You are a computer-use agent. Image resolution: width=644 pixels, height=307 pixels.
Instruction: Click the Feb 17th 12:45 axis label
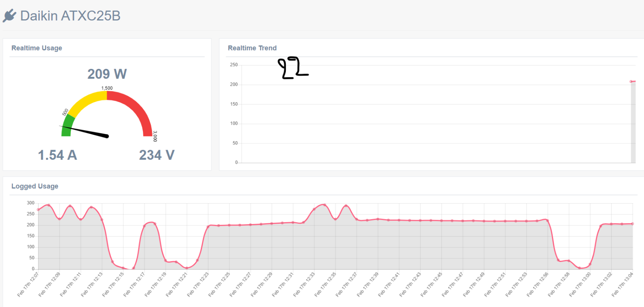click(431, 285)
